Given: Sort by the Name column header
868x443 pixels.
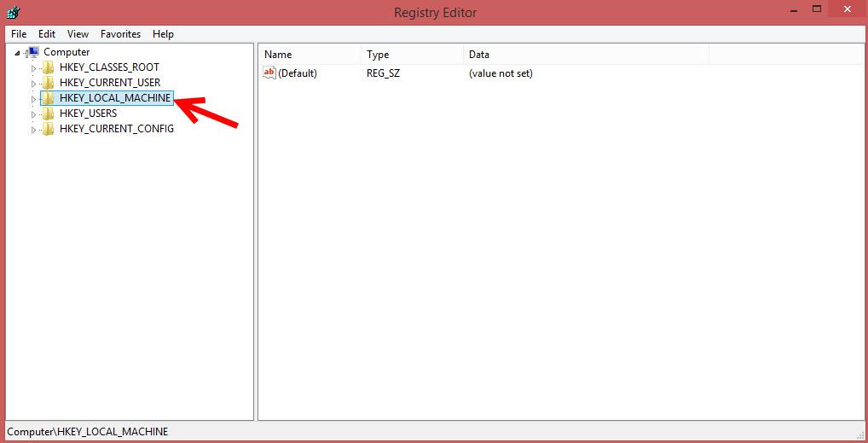Looking at the screenshot, I should pos(310,55).
